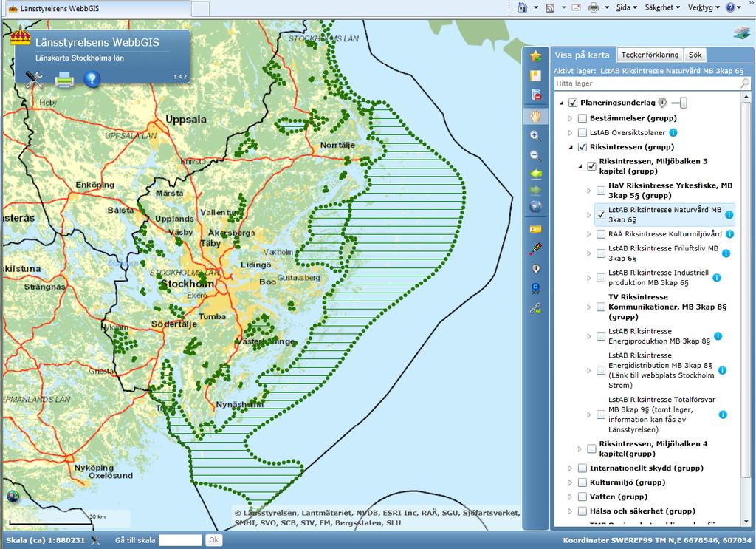This screenshot has width=756, height=549.
Task: Click the clear/remove selection icon
Action: [536, 95]
